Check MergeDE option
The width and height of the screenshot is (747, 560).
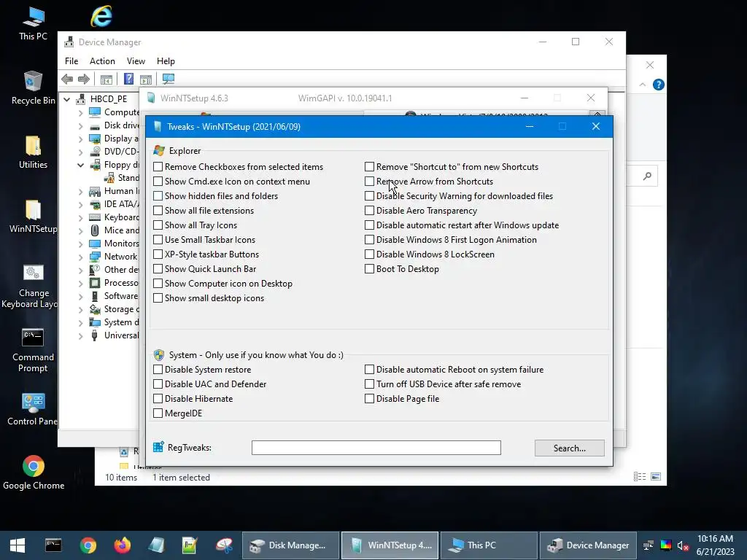(158, 413)
